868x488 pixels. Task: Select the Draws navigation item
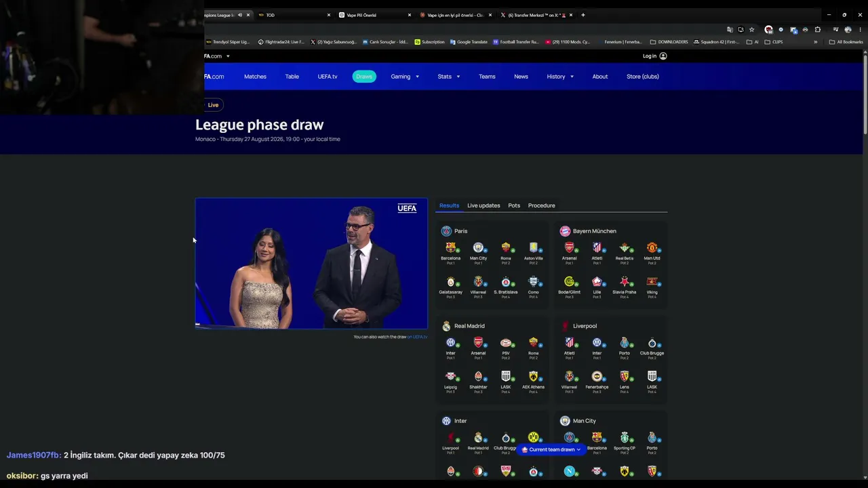[364, 77]
